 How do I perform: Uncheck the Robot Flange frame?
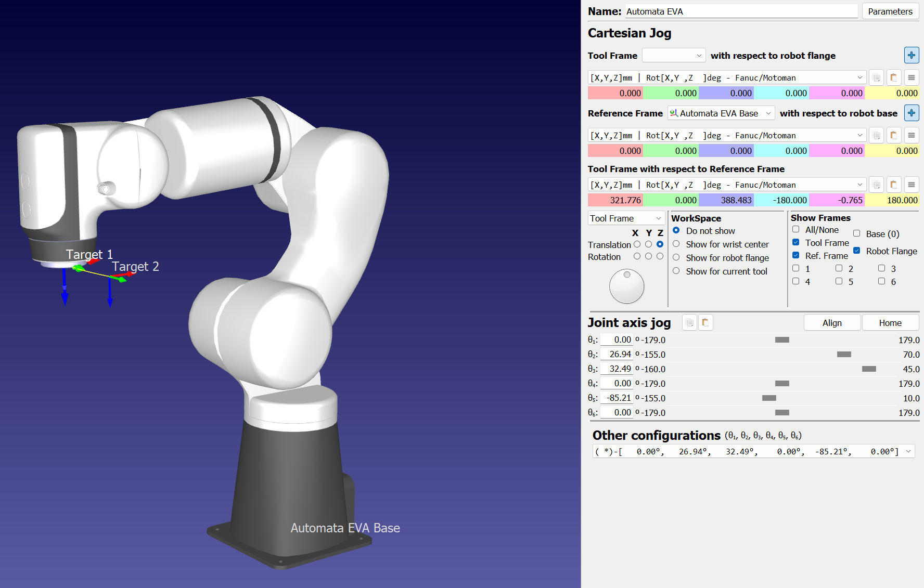tap(856, 251)
